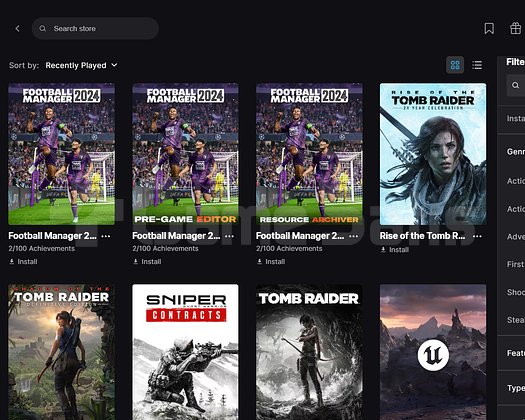
Task: Select the Adventure genre filter
Action: point(516,237)
